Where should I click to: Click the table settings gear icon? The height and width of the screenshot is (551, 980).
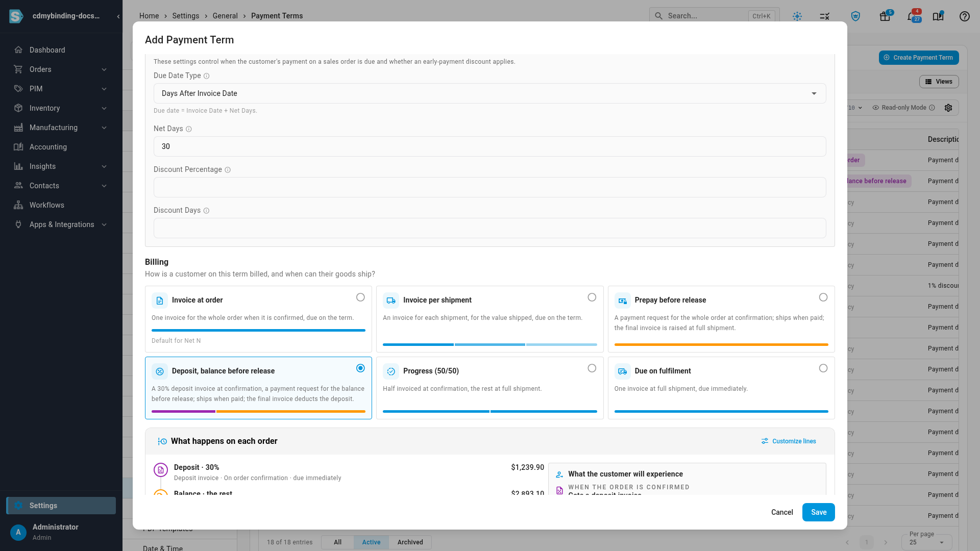(948, 108)
